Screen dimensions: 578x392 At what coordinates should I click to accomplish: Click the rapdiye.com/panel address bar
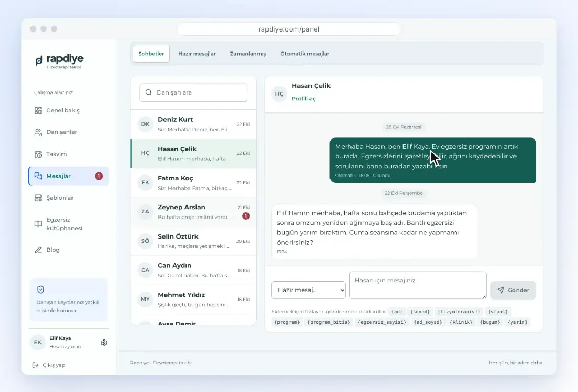[x=289, y=29]
